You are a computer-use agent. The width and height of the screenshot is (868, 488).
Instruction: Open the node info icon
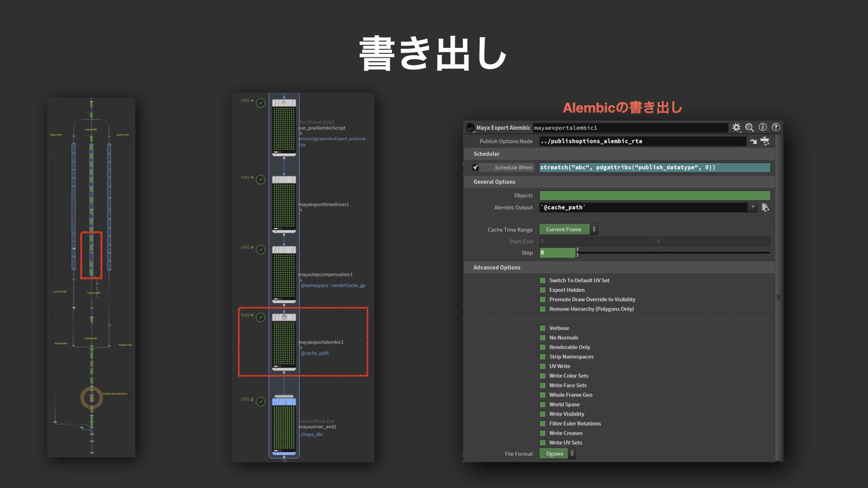click(x=763, y=127)
